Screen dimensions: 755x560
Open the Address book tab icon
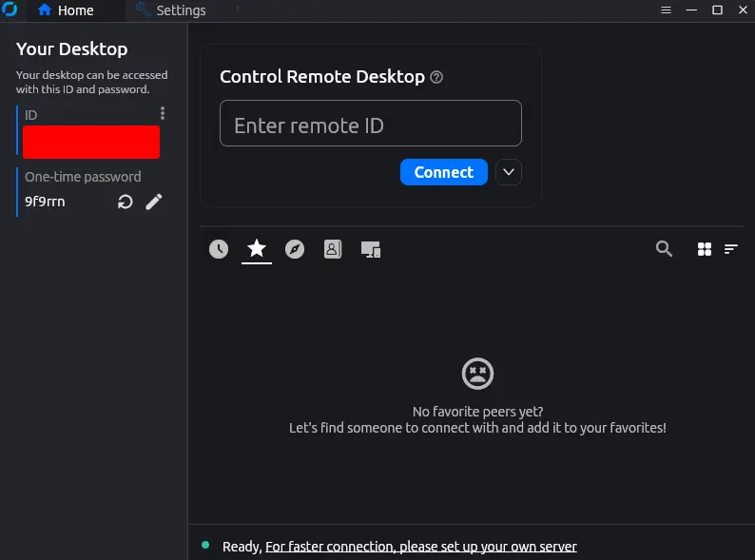point(332,249)
